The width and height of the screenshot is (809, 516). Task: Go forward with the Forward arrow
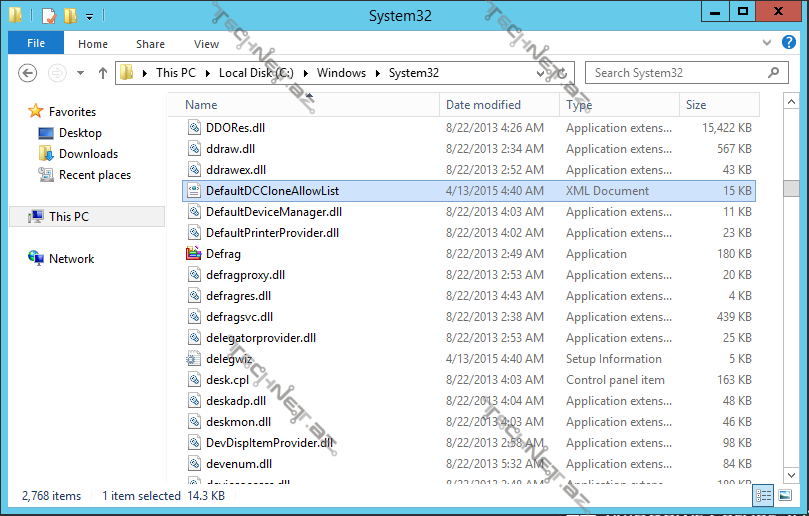57,73
